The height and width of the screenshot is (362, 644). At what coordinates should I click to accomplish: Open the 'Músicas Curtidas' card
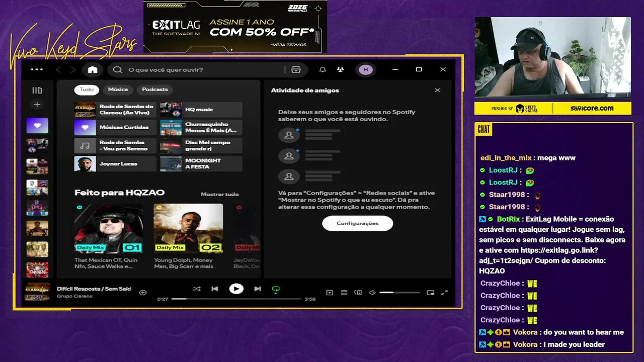pos(115,128)
